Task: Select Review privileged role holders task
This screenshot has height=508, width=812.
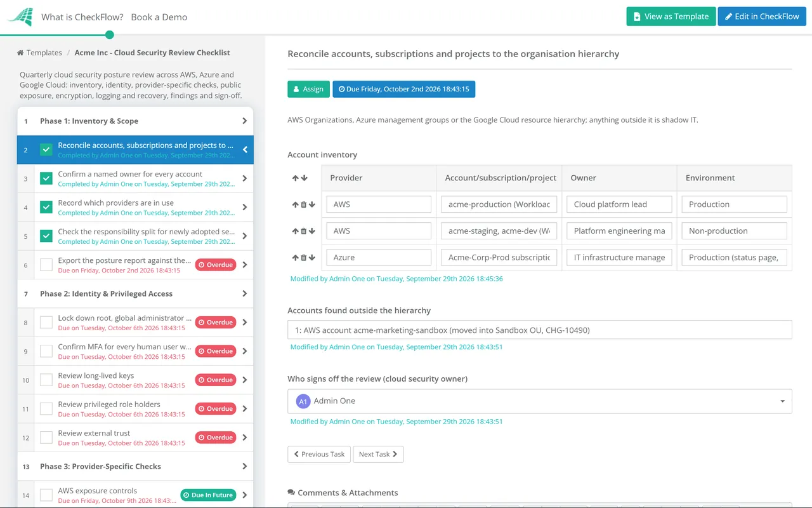Action: click(109, 404)
